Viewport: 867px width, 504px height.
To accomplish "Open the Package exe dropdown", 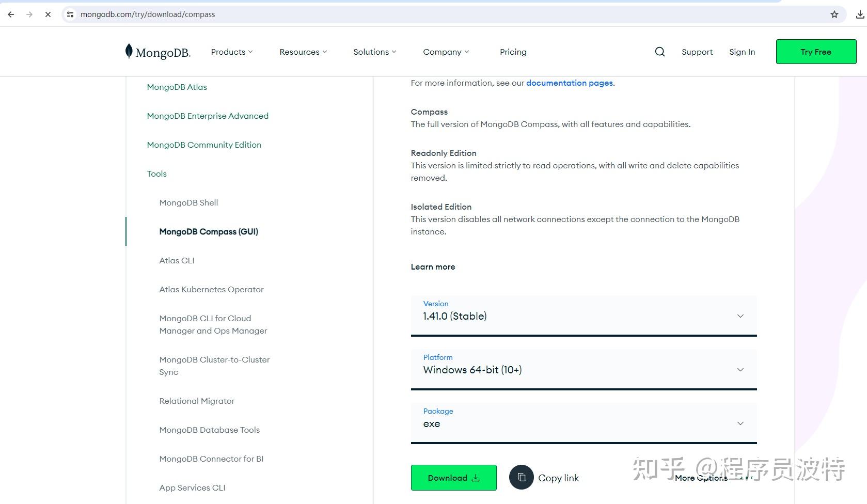I will [584, 423].
